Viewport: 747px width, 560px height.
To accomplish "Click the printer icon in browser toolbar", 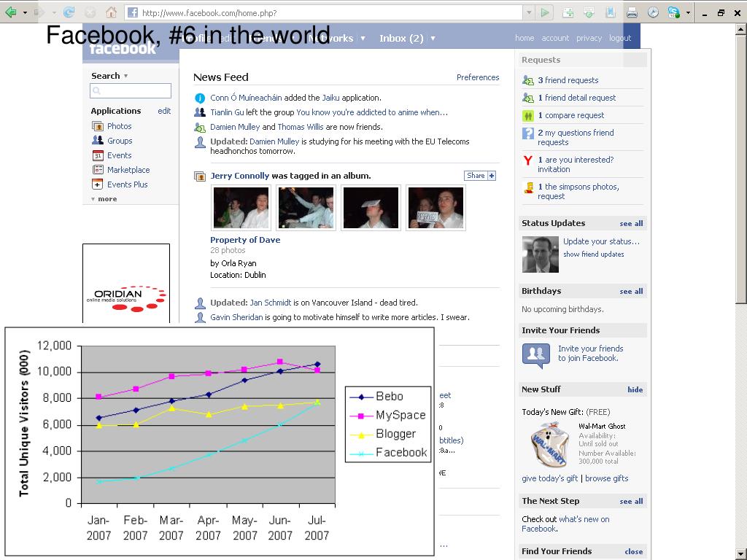I will point(632,12).
